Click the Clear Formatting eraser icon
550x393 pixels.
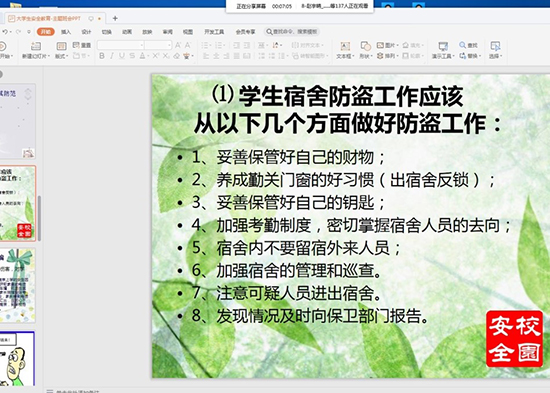click(x=176, y=56)
